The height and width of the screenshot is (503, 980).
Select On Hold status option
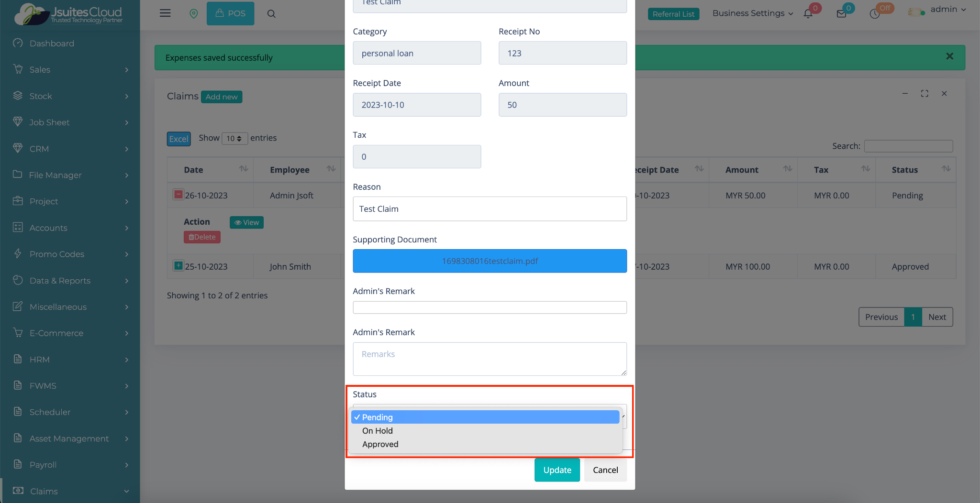coord(377,431)
